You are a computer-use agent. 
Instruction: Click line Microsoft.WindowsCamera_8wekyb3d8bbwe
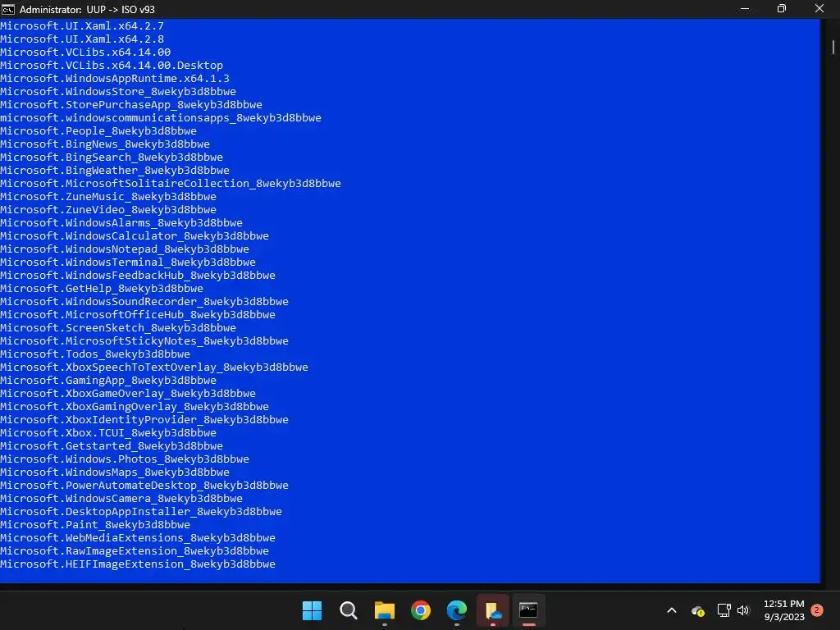[x=121, y=498]
